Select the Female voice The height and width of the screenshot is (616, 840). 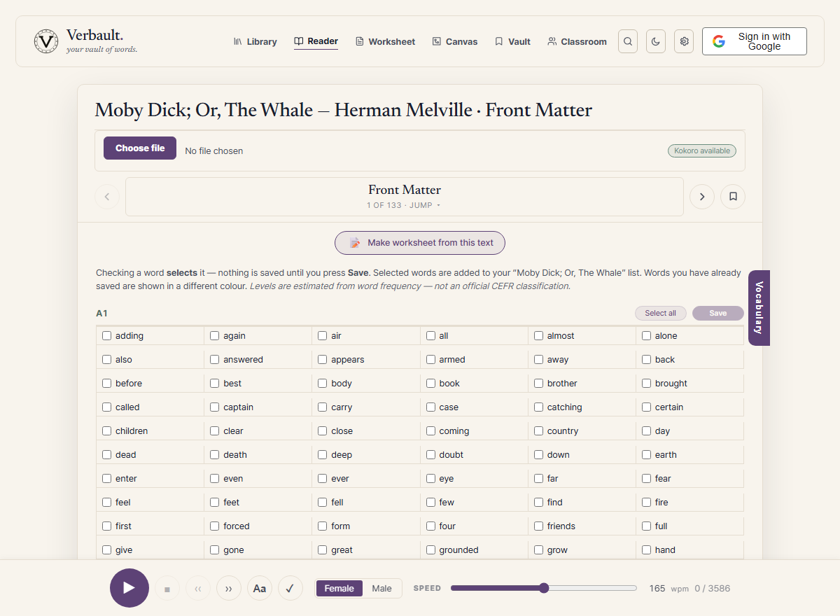click(339, 589)
